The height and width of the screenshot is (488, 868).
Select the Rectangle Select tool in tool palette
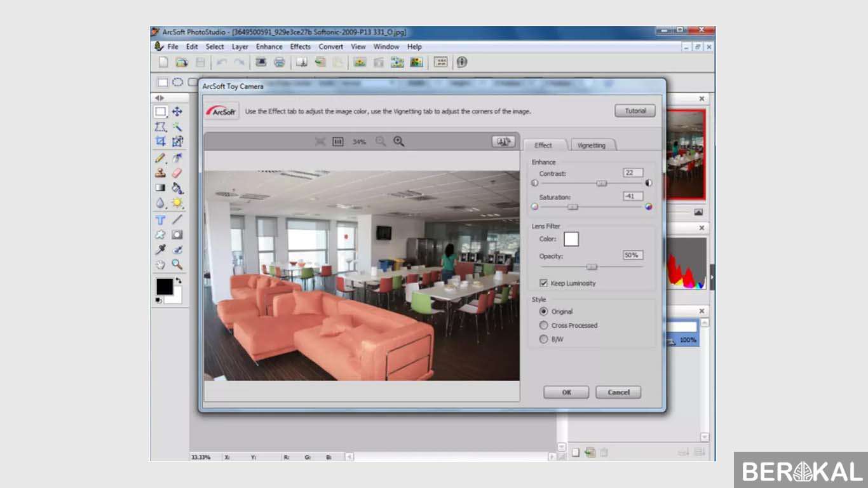coord(161,112)
